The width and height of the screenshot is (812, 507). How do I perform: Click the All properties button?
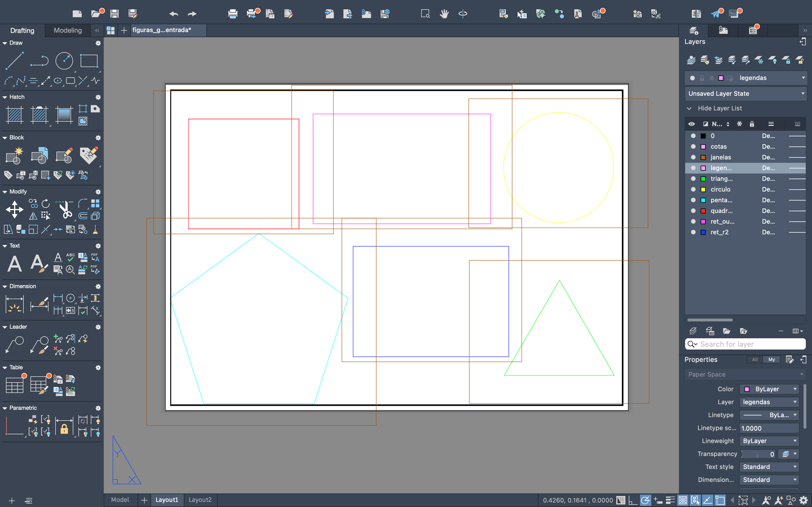click(x=754, y=359)
